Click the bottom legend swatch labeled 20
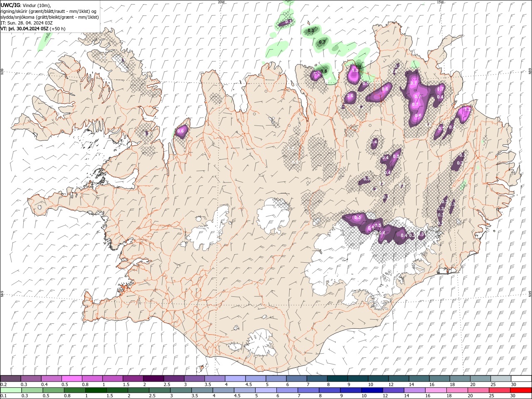 coord(478,390)
